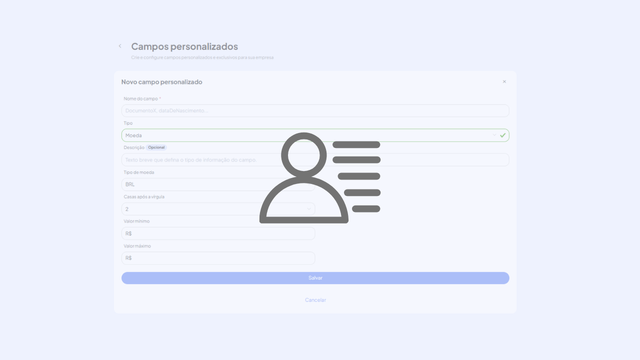This screenshot has width=640, height=360.
Task: Click the Nome do campo input field
Action: click(315, 111)
